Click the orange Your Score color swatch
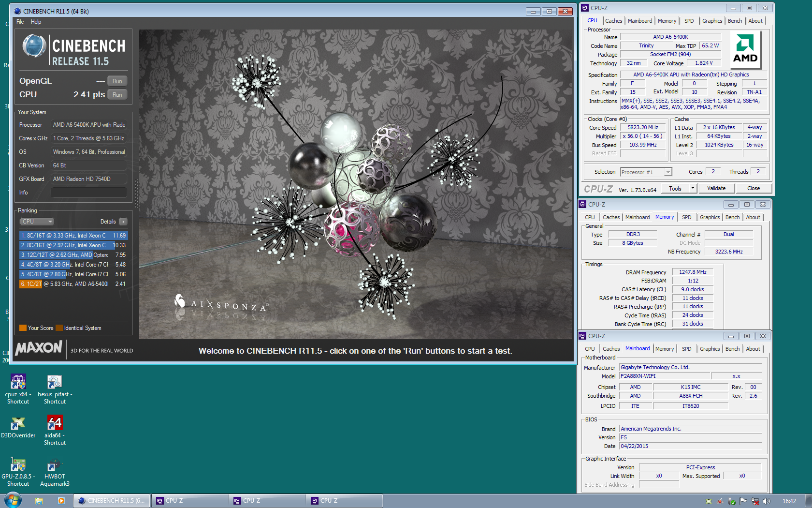 pos(23,328)
